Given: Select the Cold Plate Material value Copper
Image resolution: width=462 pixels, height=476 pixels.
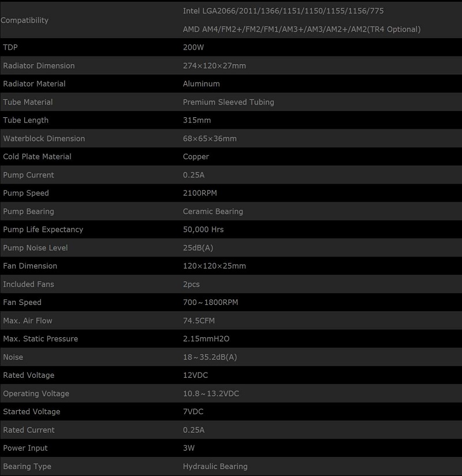Looking at the screenshot, I should [196, 157].
